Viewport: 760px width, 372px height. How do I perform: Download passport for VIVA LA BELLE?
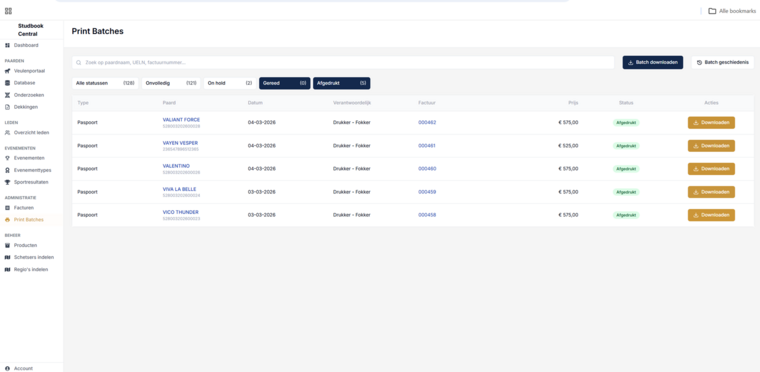coord(711,192)
